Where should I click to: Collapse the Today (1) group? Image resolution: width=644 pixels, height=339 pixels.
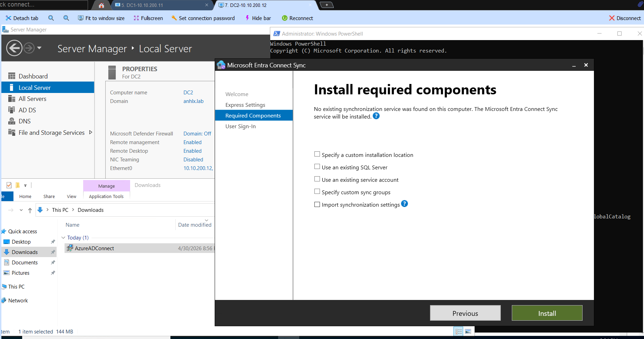point(63,238)
